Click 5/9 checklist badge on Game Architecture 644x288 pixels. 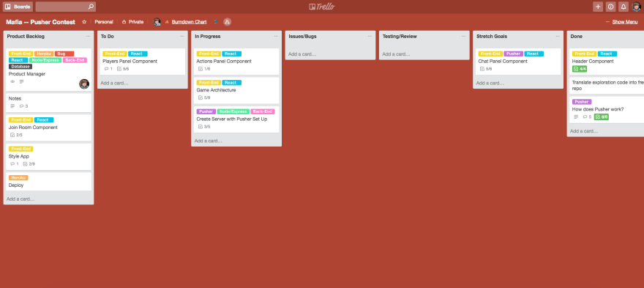[x=204, y=97]
